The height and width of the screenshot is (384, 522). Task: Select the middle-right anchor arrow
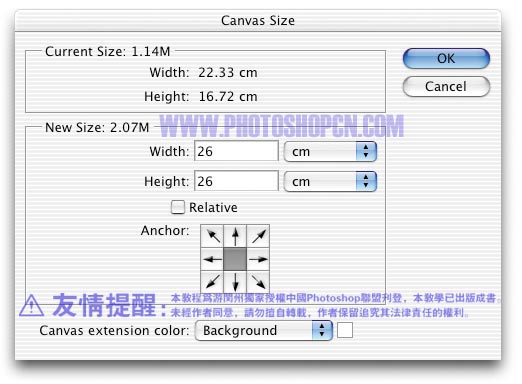click(x=258, y=259)
